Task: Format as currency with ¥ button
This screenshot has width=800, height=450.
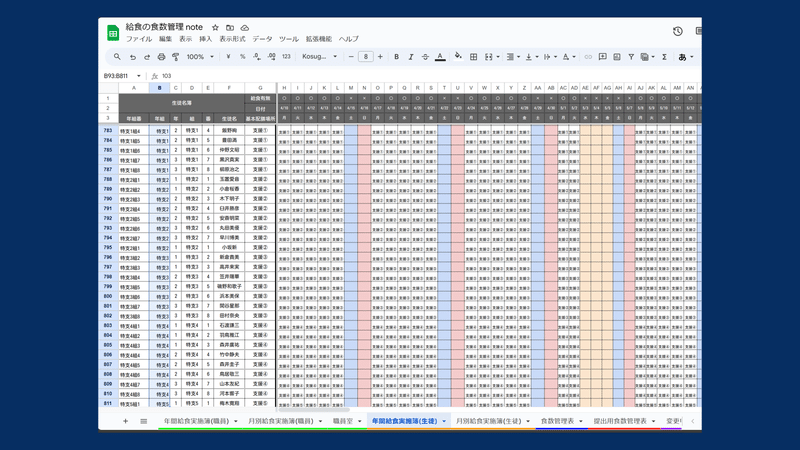Action: pos(228,57)
